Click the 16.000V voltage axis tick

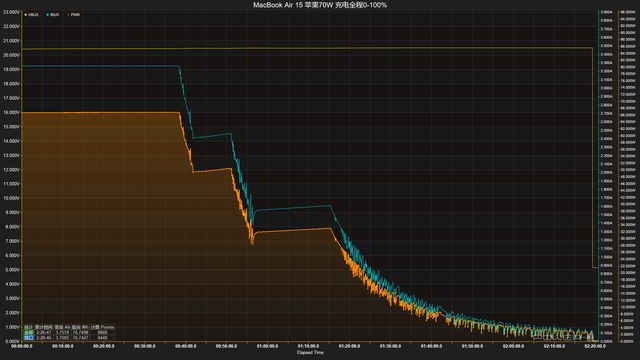[x=11, y=112]
